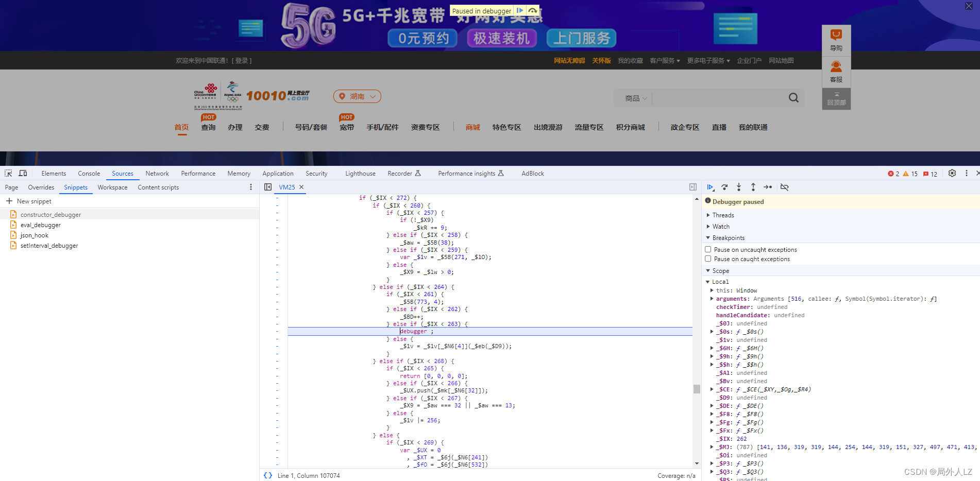Open the Lighthouse panel tab
The height and width of the screenshot is (481, 980).
coord(360,174)
